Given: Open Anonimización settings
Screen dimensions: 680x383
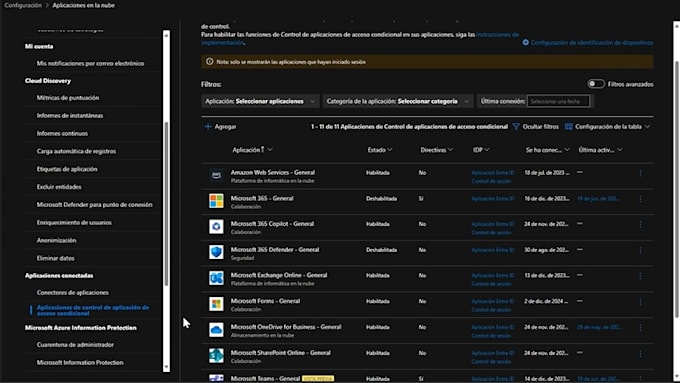Looking at the screenshot, I should [x=56, y=240].
